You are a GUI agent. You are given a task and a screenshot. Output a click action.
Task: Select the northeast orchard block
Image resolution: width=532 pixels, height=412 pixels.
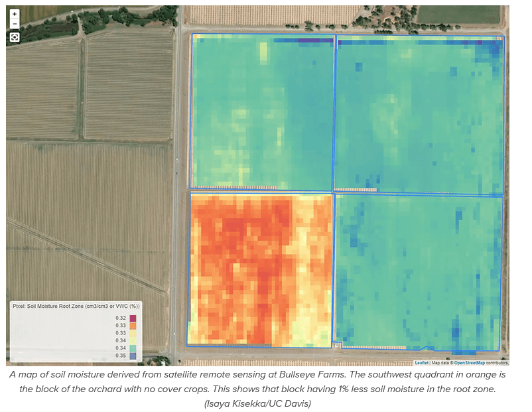(418, 113)
